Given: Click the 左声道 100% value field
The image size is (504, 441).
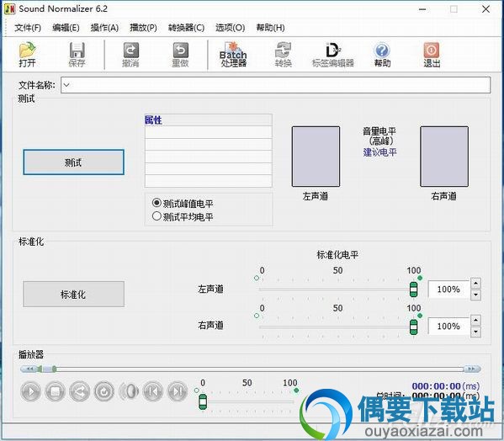Looking at the screenshot, I should pos(448,290).
